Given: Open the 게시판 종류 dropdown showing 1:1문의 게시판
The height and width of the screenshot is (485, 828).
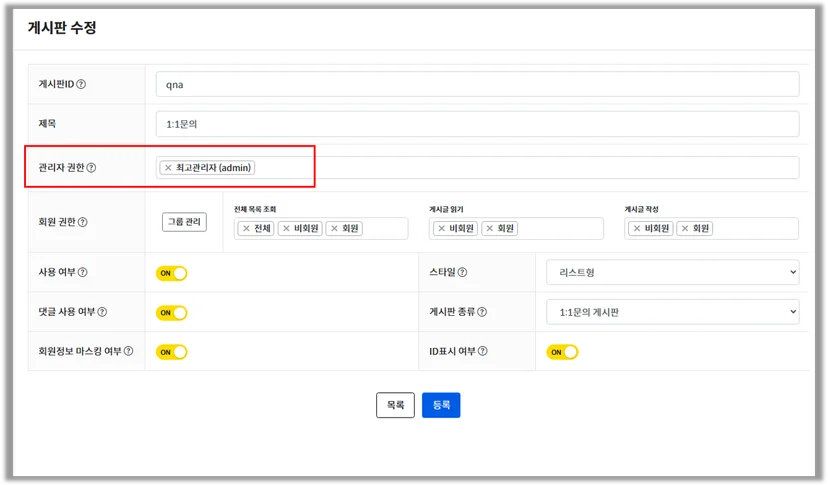Looking at the screenshot, I should coord(673,312).
